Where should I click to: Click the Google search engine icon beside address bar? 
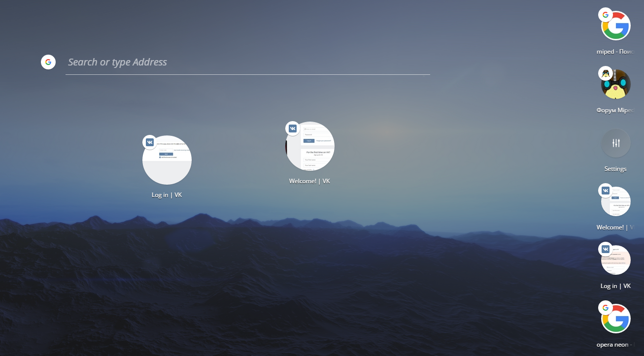[48, 62]
